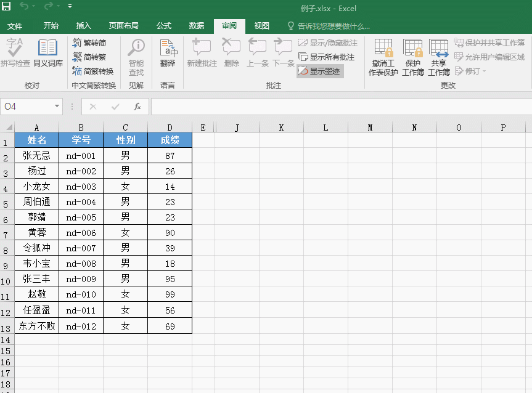The width and height of the screenshot is (532, 393).
Task: Select column A header
Action: (36, 128)
